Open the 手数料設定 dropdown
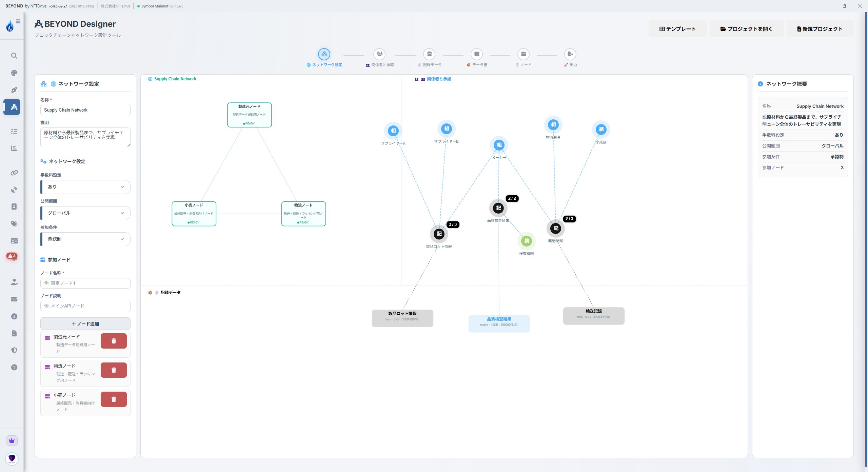This screenshot has width=868, height=472. 85,187
